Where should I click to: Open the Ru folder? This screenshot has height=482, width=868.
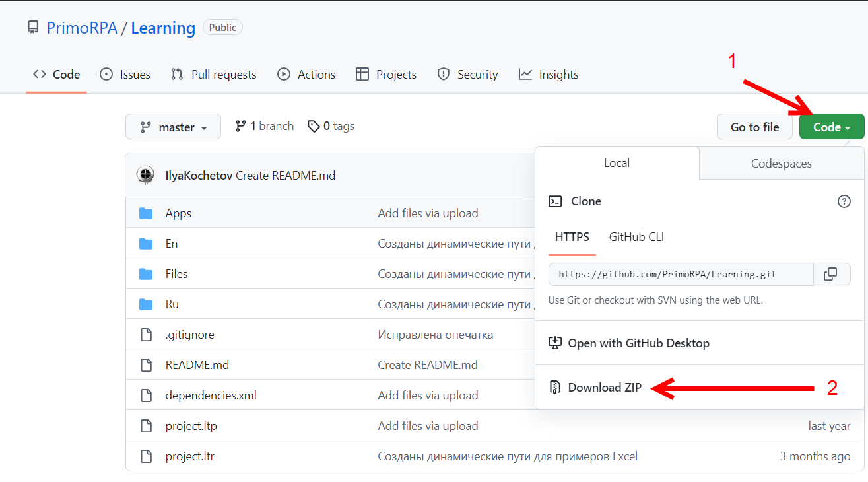pyautogui.click(x=172, y=304)
